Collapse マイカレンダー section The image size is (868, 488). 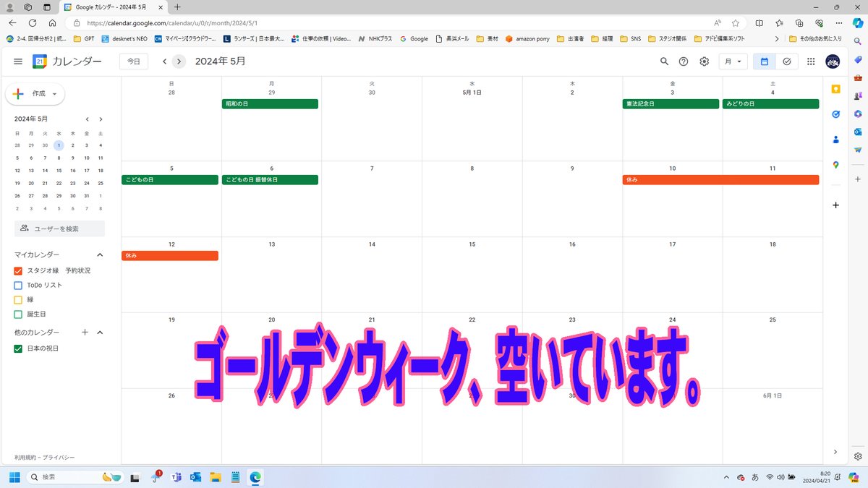[x=100, y=255]
